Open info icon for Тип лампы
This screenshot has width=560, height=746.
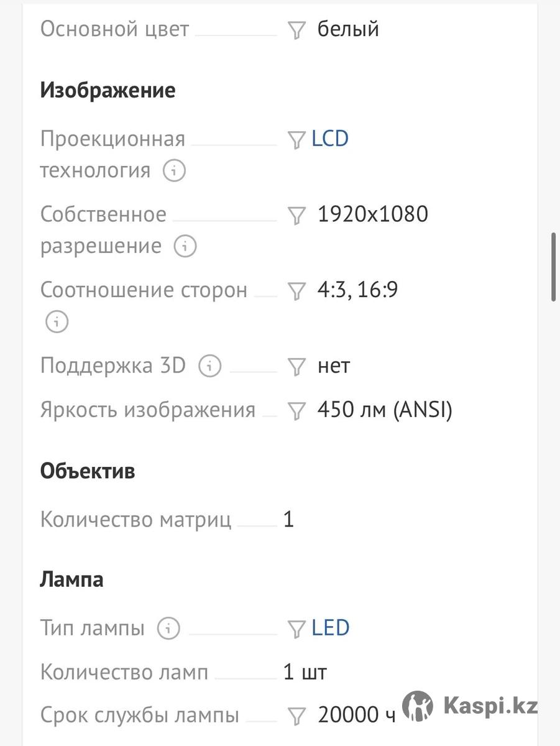coord(168,629)
